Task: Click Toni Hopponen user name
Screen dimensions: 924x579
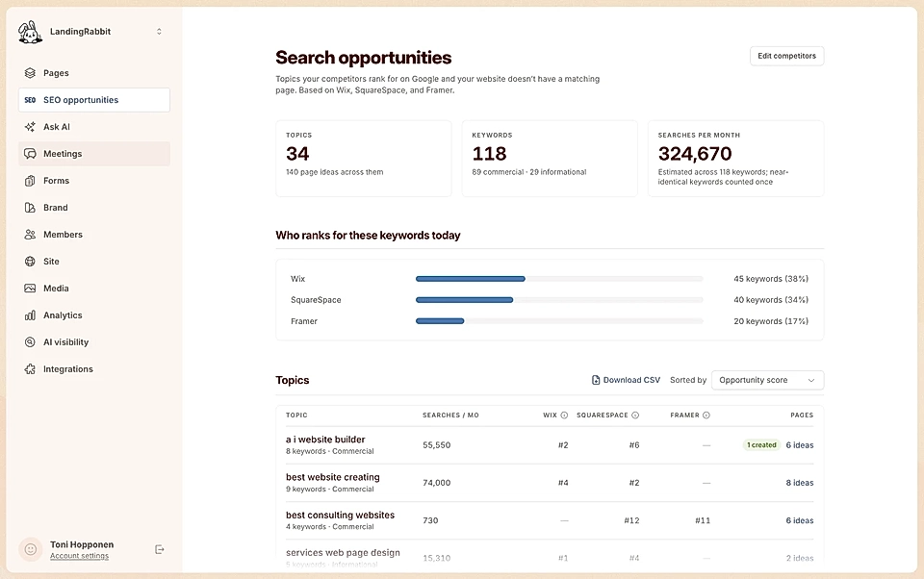Action: tap(82, 544)
